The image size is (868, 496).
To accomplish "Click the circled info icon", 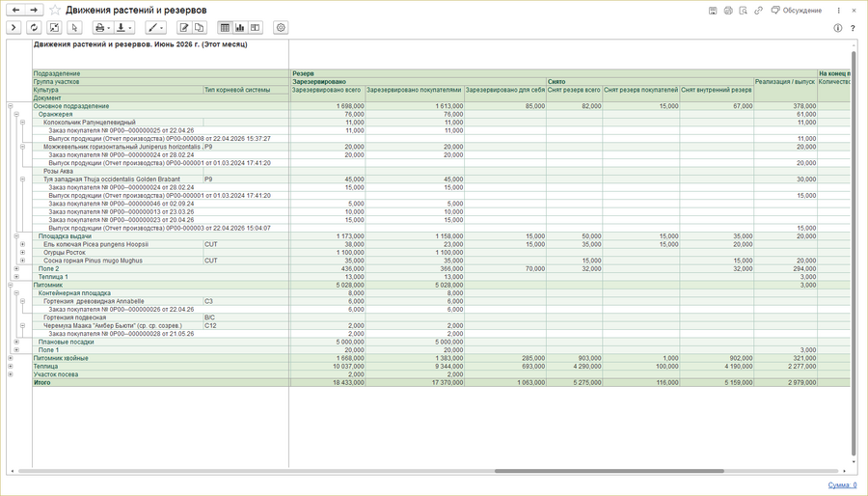I will [837, 28].
